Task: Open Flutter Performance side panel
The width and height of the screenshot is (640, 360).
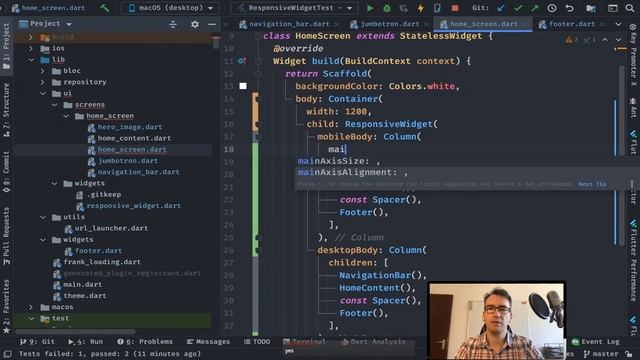Action: [x=633, y=261]
